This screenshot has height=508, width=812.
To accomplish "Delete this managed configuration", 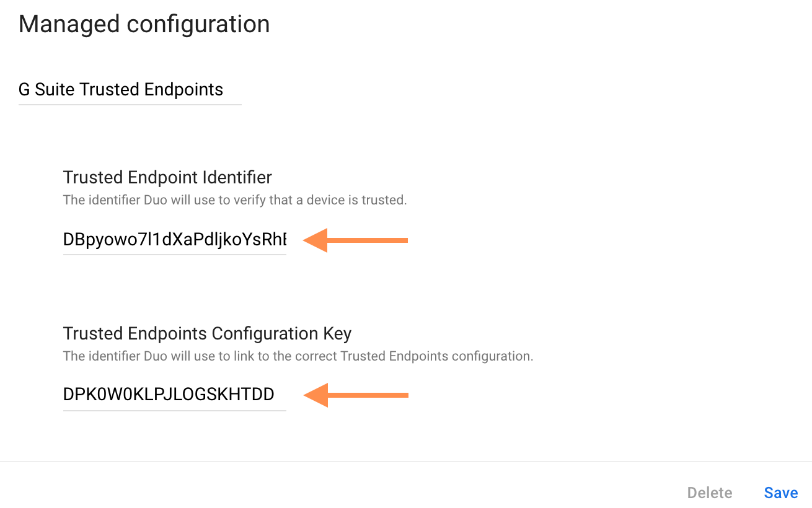I will click(x=709, y=493).
